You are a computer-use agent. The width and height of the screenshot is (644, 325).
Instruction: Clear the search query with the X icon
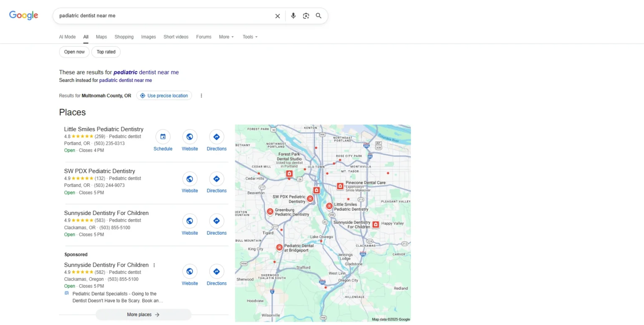pyautogui.click(x=277, y=16)
